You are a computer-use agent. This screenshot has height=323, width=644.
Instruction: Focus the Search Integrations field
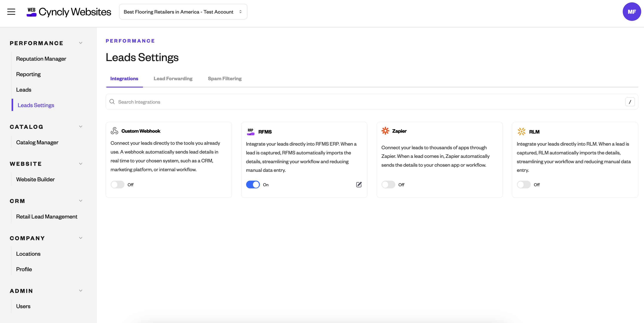coord(372,102)
